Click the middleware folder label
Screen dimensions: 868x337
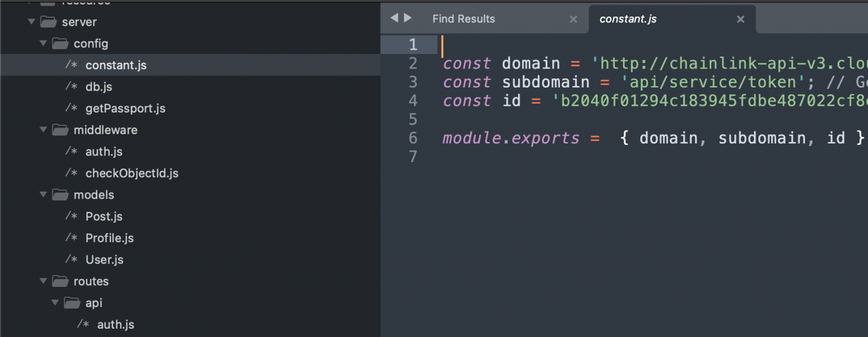[106, 130]
